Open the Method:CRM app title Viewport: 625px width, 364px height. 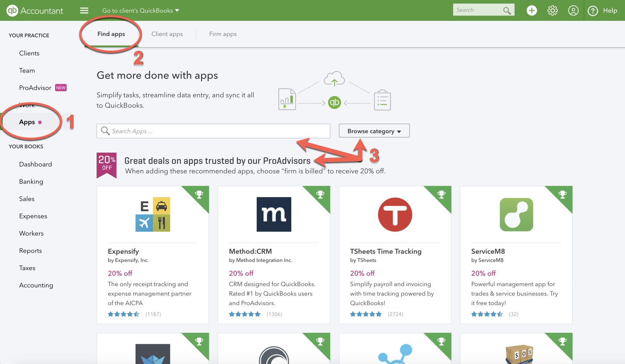pos(250,251)
